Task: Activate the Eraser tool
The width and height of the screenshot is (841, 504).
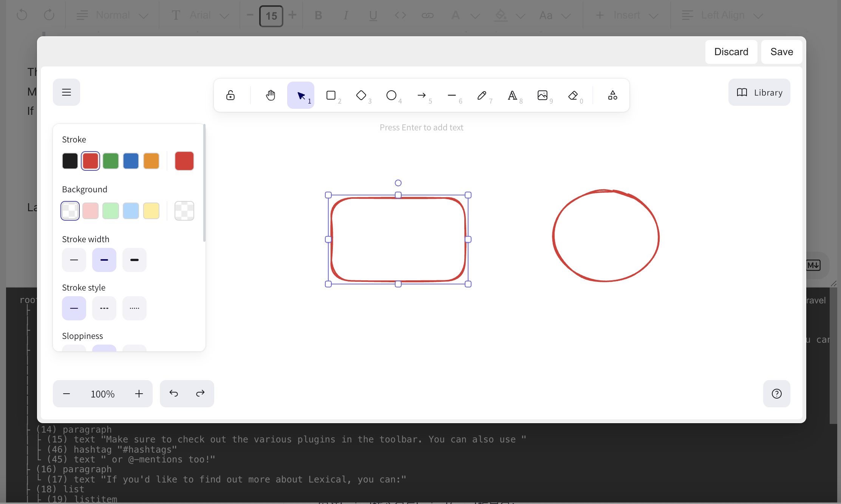Action: click(573, 95)
